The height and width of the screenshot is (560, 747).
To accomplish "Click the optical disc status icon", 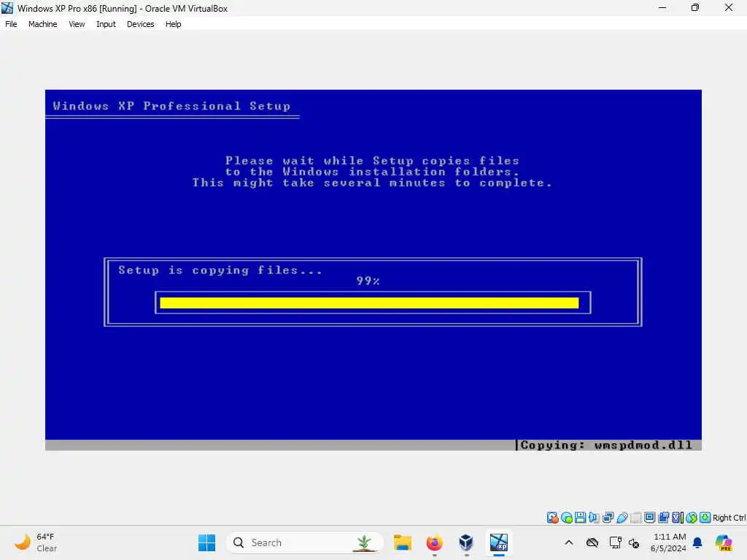I will (566, 518).
